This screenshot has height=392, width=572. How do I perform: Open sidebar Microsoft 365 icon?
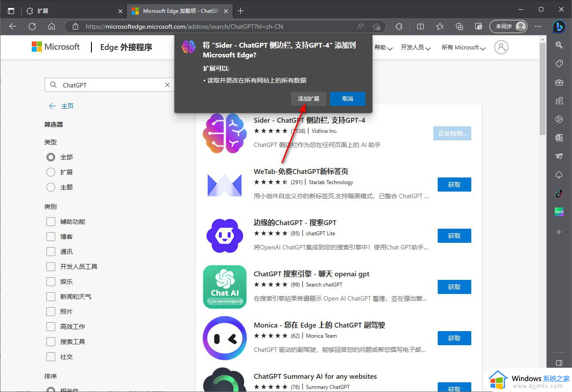[559, 119]
